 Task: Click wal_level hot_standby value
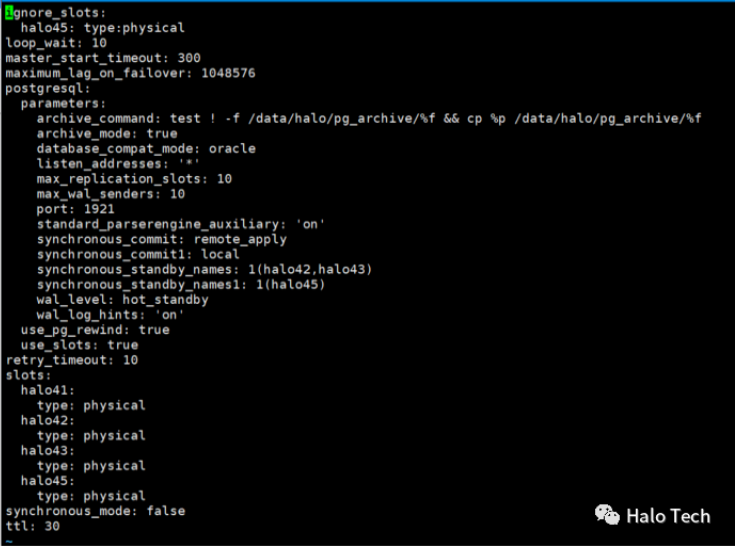tap(165, 300)
